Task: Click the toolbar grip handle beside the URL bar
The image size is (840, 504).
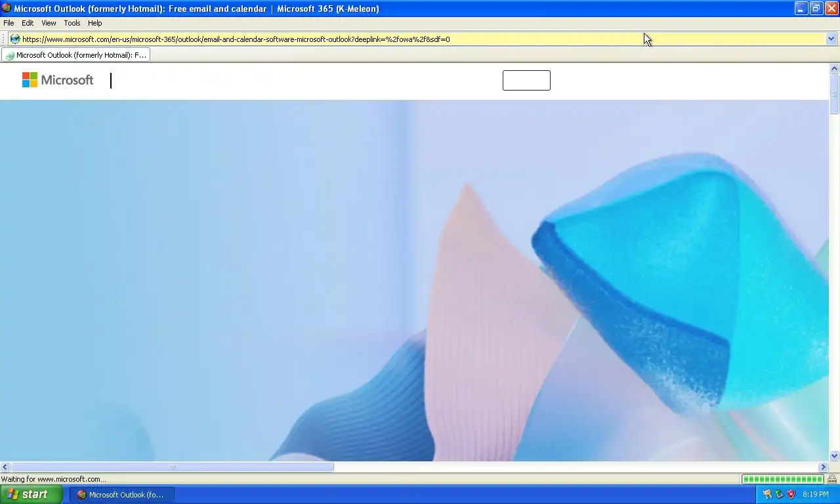Action: [3, 39]
